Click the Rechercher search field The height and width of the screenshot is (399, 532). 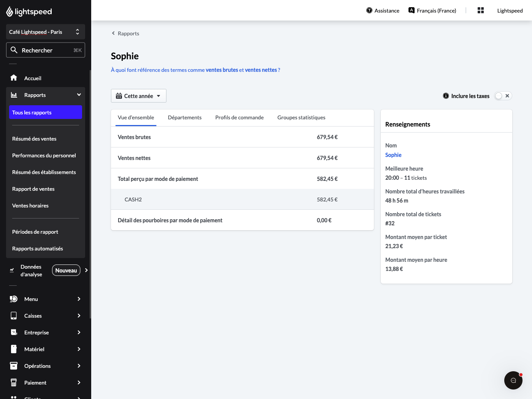pos(46,50)
